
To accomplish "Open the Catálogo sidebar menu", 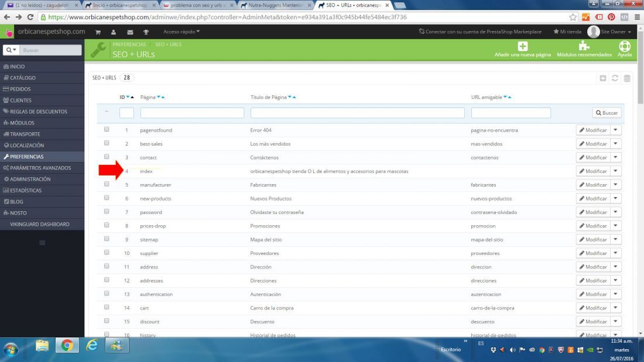I will [x=42, y=78].
